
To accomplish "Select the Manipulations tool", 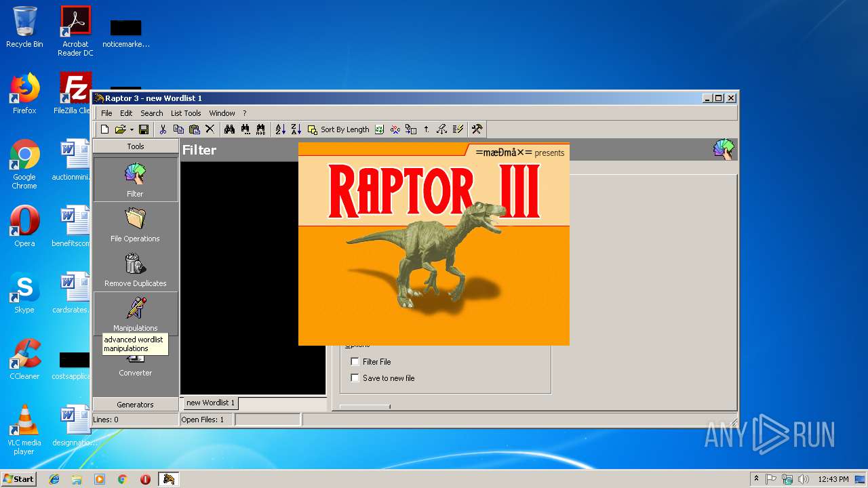I will click(x=135, y=314).
